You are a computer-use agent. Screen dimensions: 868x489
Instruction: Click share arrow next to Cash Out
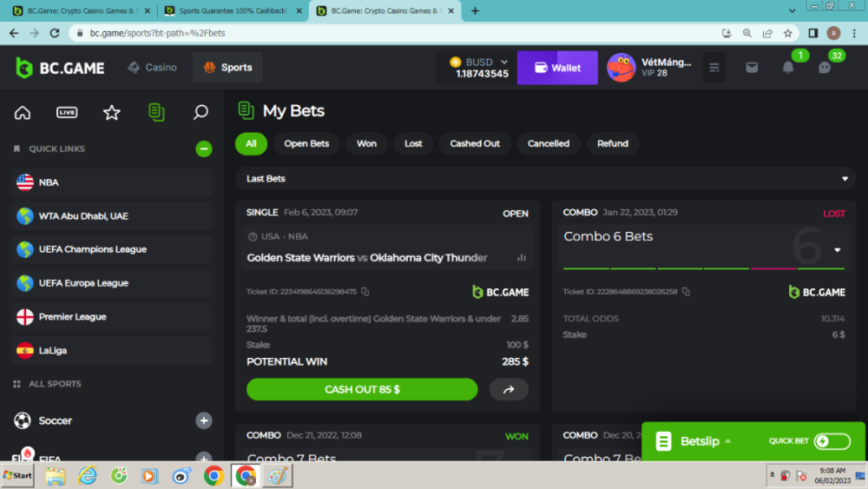509,390
